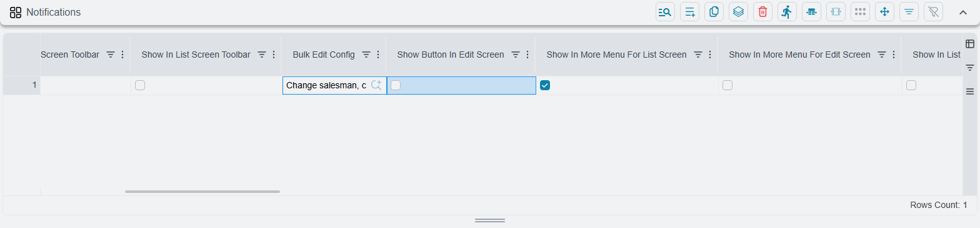Click the autosize columns width icon

tap(836, 12)
